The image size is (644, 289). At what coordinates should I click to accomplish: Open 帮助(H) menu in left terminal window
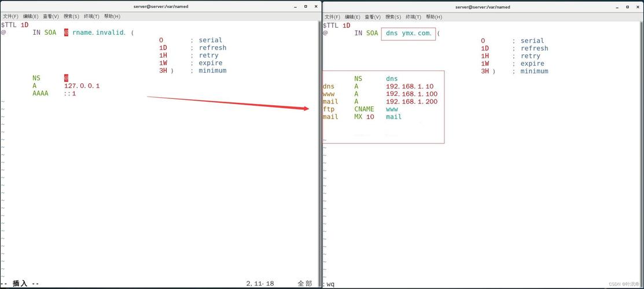point(112,16)
